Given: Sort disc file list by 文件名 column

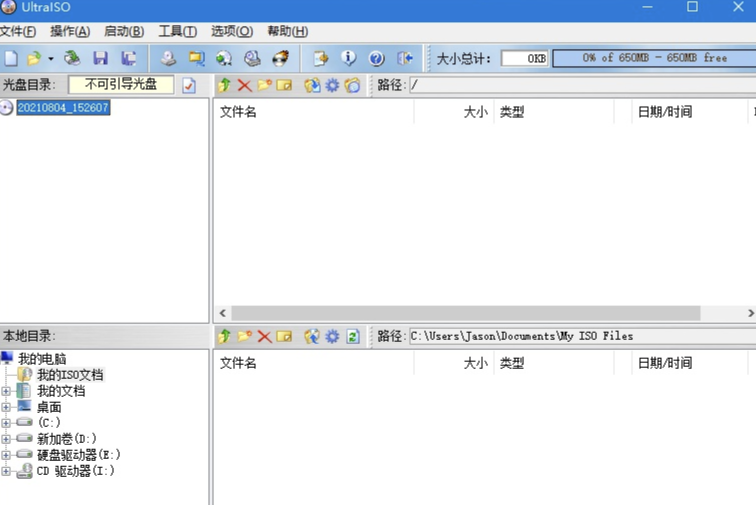Looking at the screenshot, I should click(x=313, y=112).
